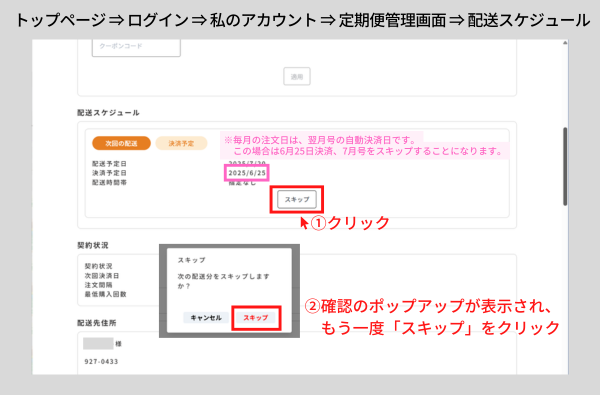
Task: Click the 配送先住所 section heading
Action: tap(97, 323)
